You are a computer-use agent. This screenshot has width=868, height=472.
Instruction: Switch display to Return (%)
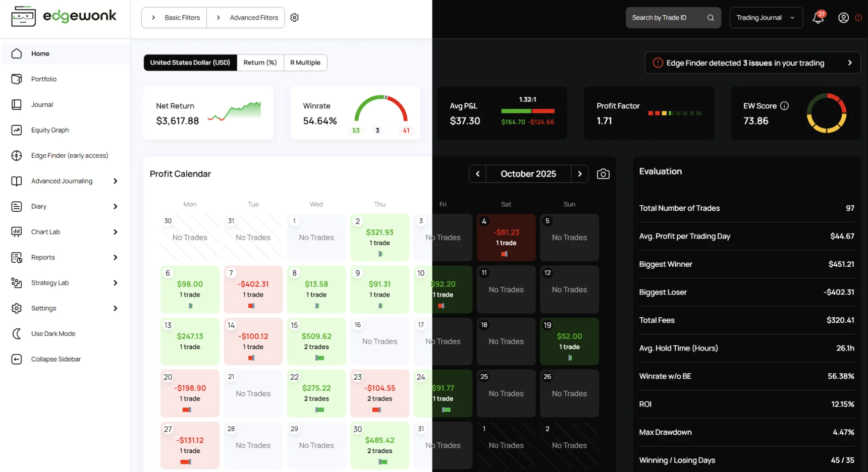260,63
